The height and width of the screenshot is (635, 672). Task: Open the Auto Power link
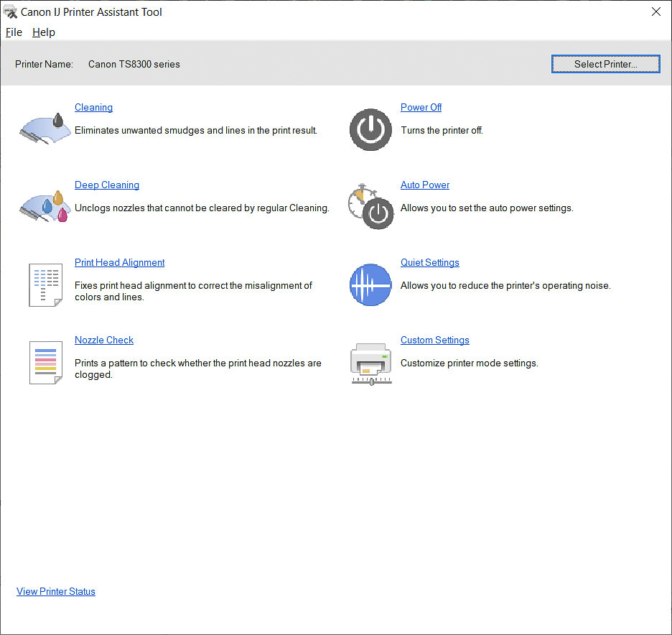point(425,185)
